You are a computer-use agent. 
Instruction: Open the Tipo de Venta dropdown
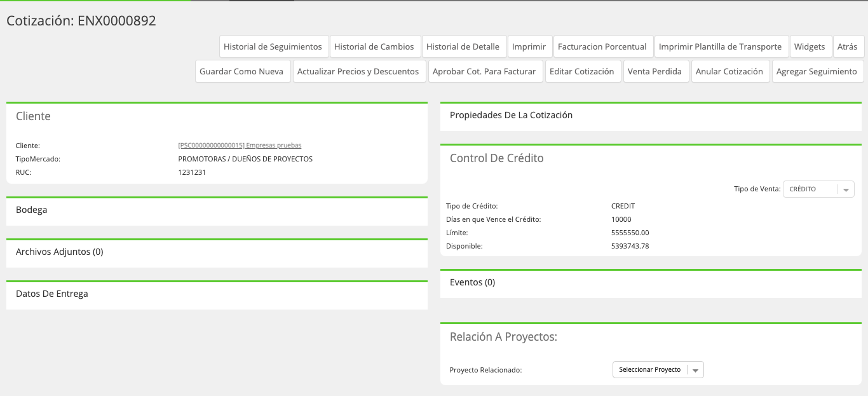coord(818,189)
